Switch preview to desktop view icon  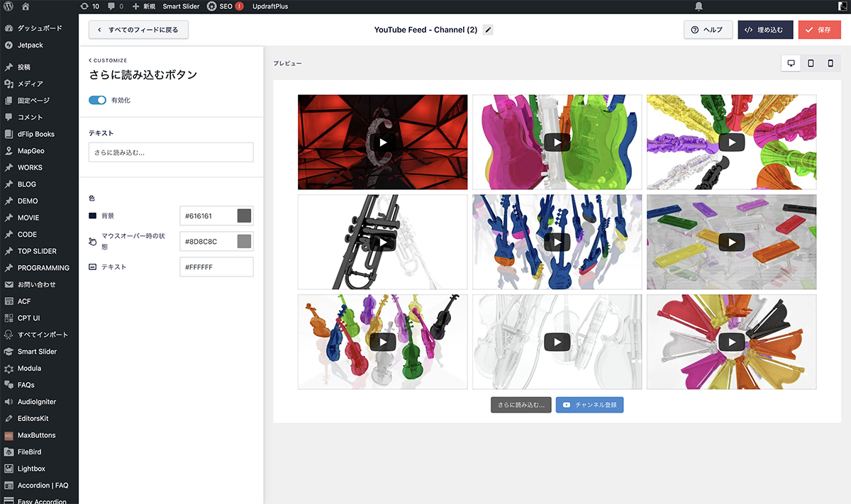(x=791, y=63)
